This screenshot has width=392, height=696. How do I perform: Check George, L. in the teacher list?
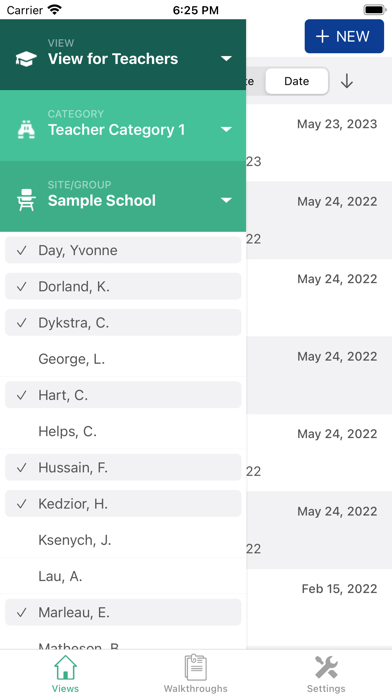[123, 359]
